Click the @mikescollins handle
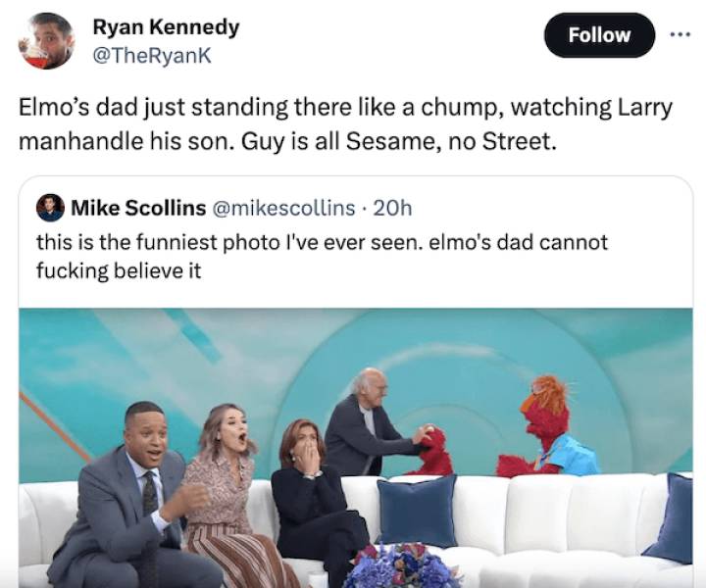This screenshot has height=588, width=706. click(283, 208)
